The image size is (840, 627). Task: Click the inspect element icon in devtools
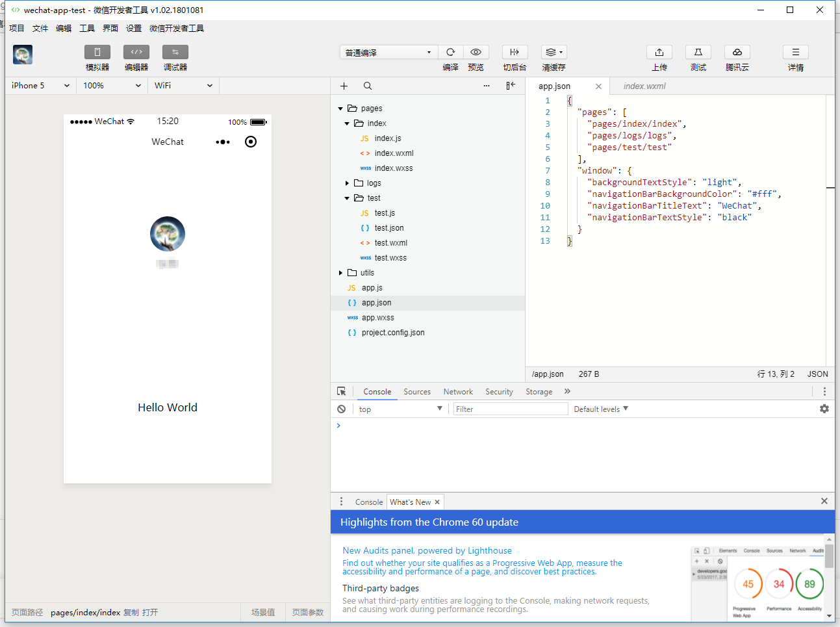point(342,391)
